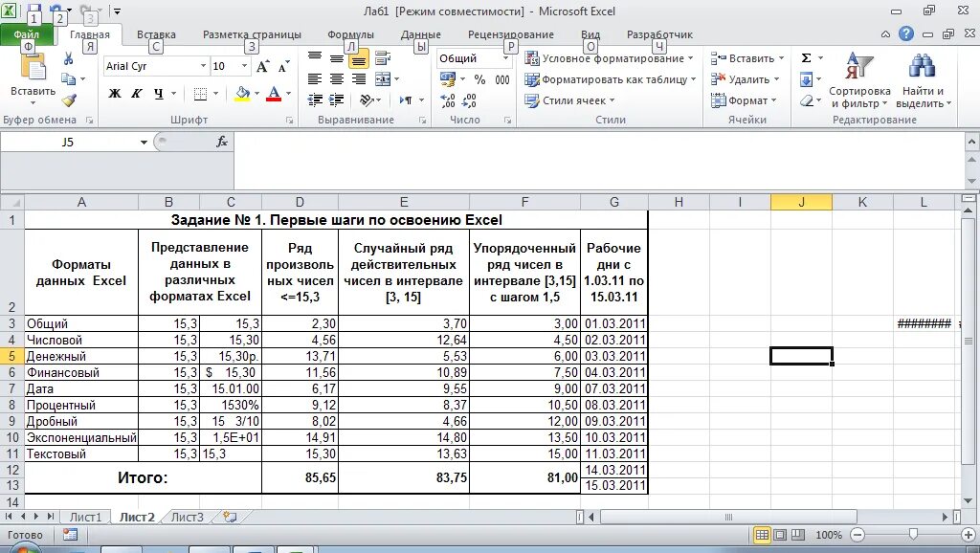Toggle wrap text in cell

[383, 58]
